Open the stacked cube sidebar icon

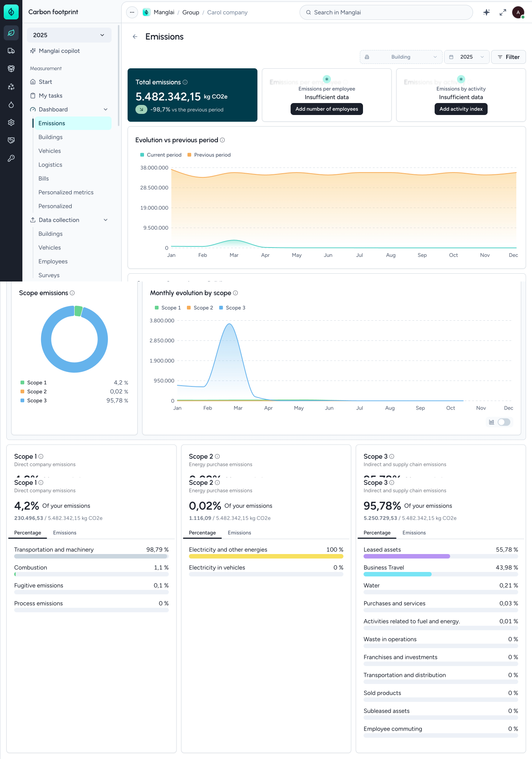(11, 69)
